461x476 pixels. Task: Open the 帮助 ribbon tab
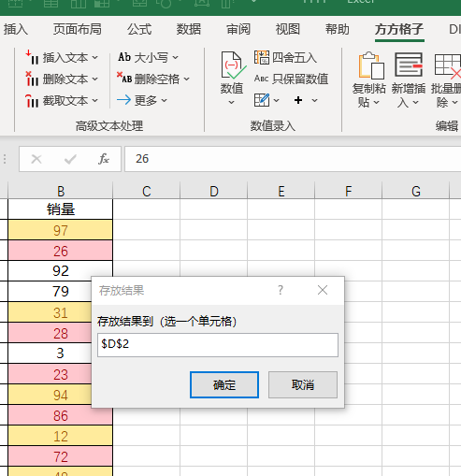click(x=338, y=30)
